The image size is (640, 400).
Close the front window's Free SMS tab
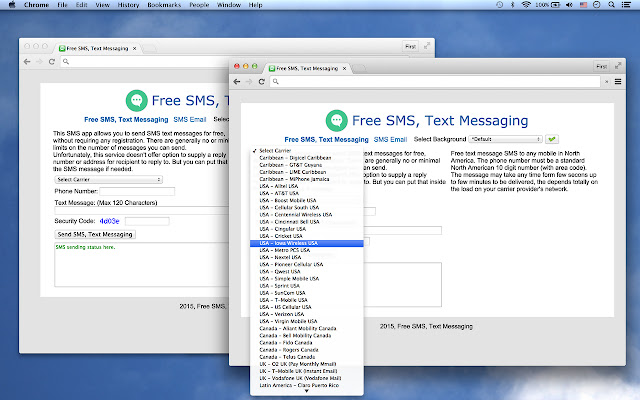click(344, 68)
